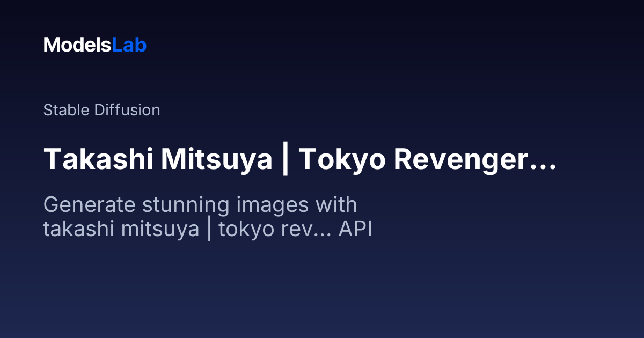Click the lowercase "takashi mitsuya" in the subtitle
Viewport: 644px width, 338px height.
coord(121,230)
